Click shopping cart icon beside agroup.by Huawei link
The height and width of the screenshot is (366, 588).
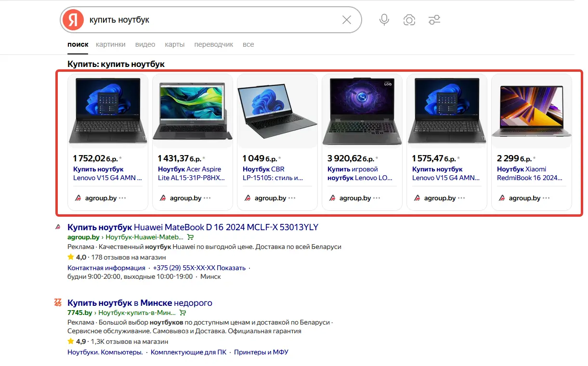point(190,237)
